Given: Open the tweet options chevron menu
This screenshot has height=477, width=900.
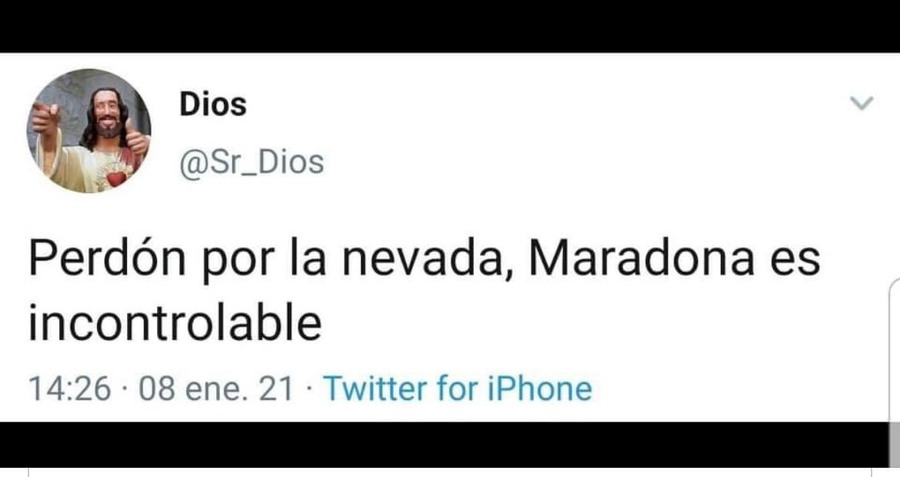Looking at the screenshot, I should pos(861,103).
